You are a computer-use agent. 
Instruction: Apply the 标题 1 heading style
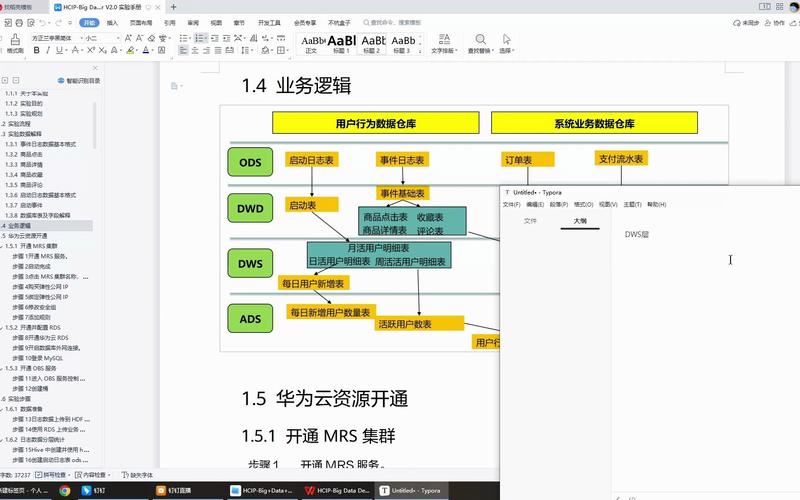click(x=341, y=44)
